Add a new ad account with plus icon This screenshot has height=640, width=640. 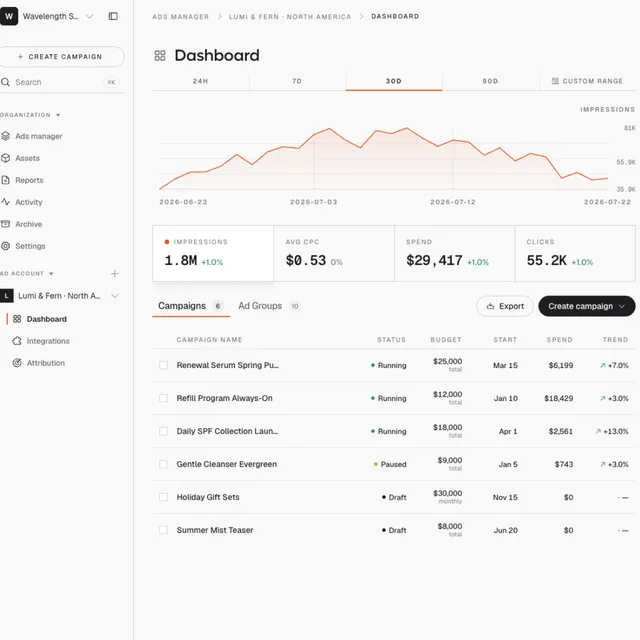point(115,273)
